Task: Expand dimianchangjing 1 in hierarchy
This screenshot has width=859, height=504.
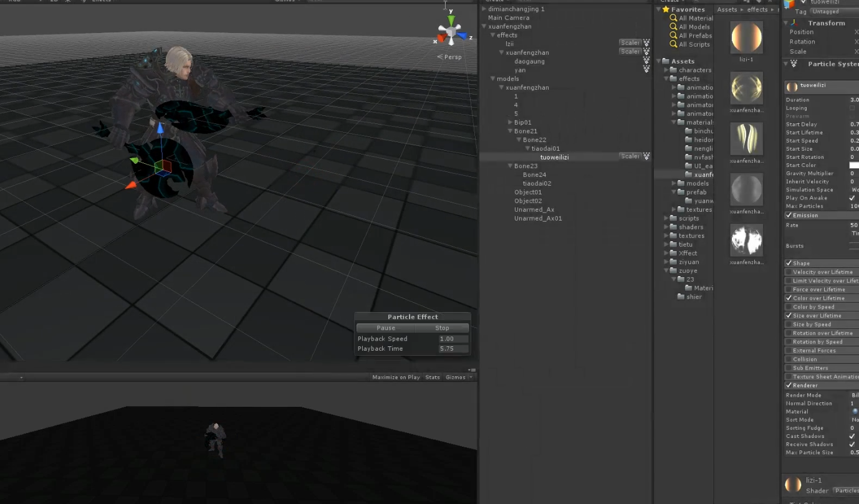Action: click(484, 9)
